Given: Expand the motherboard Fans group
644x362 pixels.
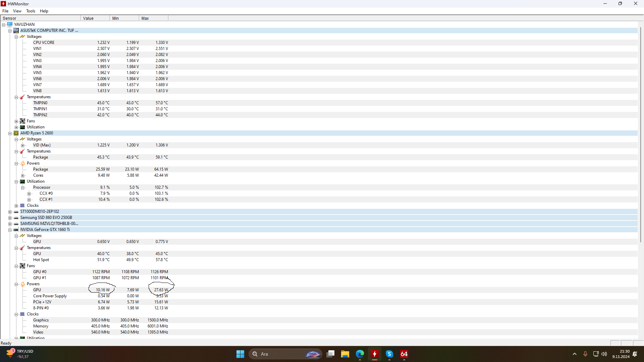Looking at the screenshot, I should (16, 121).
